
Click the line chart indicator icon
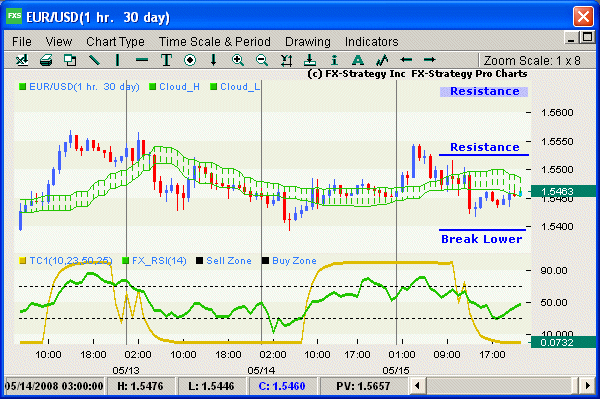coord(382,60)
